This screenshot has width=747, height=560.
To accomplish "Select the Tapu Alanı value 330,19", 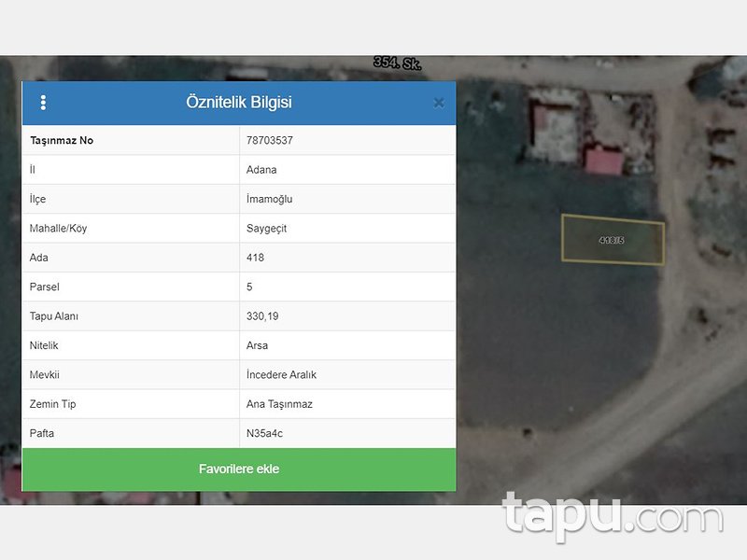I will pyautogui.click(x=262, y=316).
